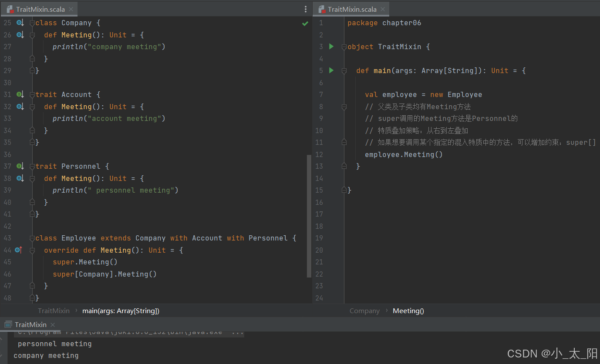Collapse Company Meeting method at line 26
The height and width of the screenshot is (364, 600).
click(32, 35)
